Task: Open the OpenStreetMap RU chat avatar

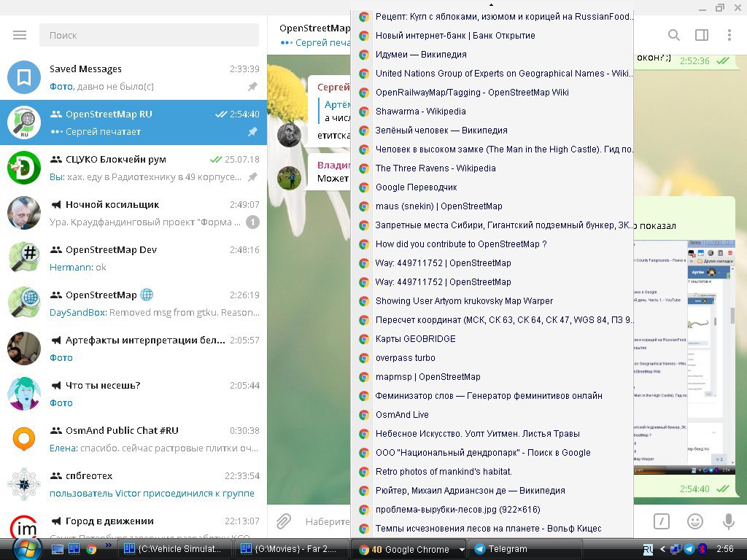Action: (24, 122)
